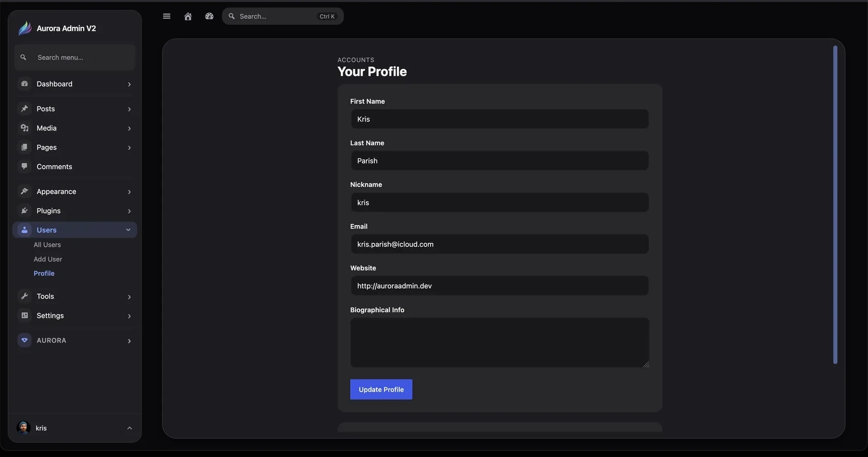Click the Users person icon
Image resolution: width=868 pixels, height=457 pixels.
click(24, 230)
